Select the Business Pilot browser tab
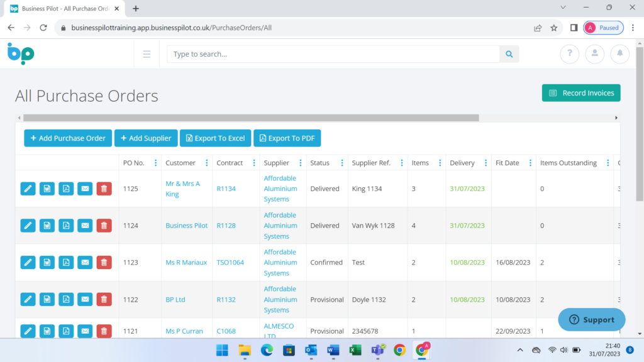This screenshot has height=362, width=644. (64, 9)
